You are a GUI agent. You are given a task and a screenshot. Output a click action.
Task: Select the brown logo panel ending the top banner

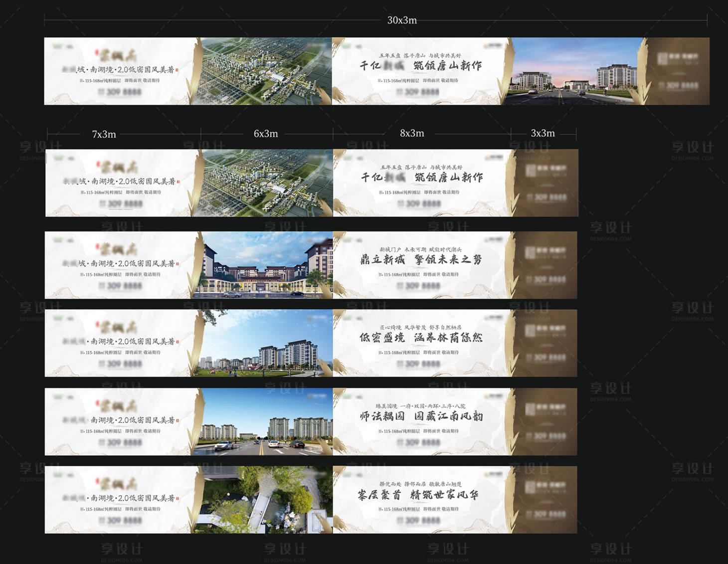678,71
